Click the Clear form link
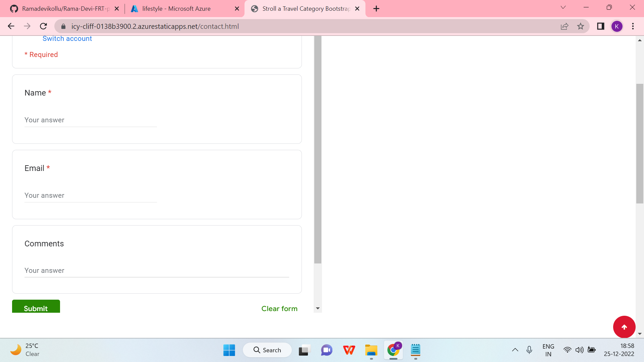The height and width of the screenshot is (362, 644). (279, 308)
